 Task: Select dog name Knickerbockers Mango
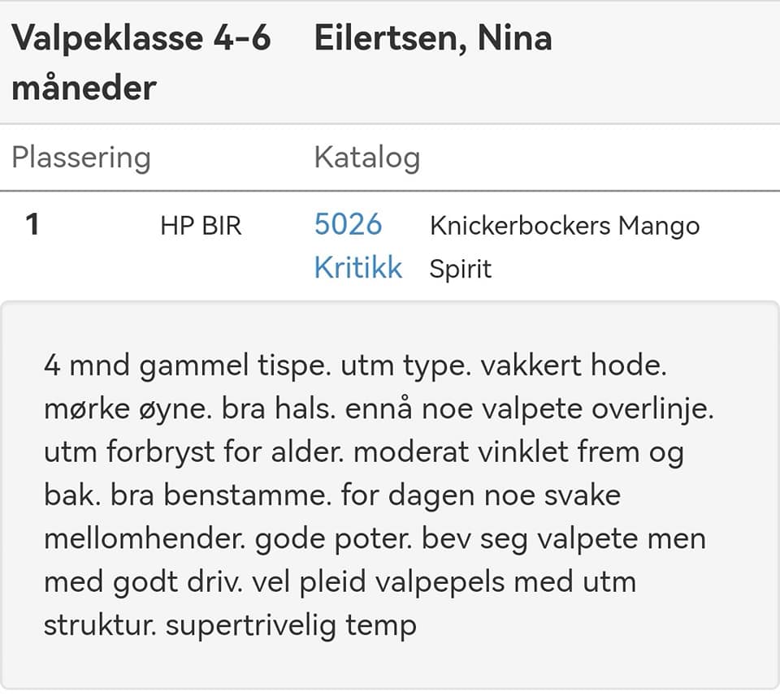tap(565, 226)
